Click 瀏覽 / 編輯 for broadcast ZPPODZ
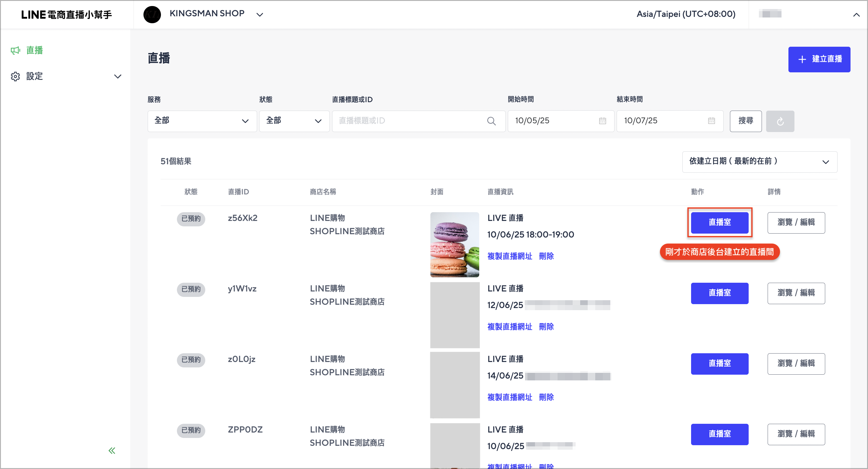The height and width of the screenshot is (469, 868). [x=796, y=434]
